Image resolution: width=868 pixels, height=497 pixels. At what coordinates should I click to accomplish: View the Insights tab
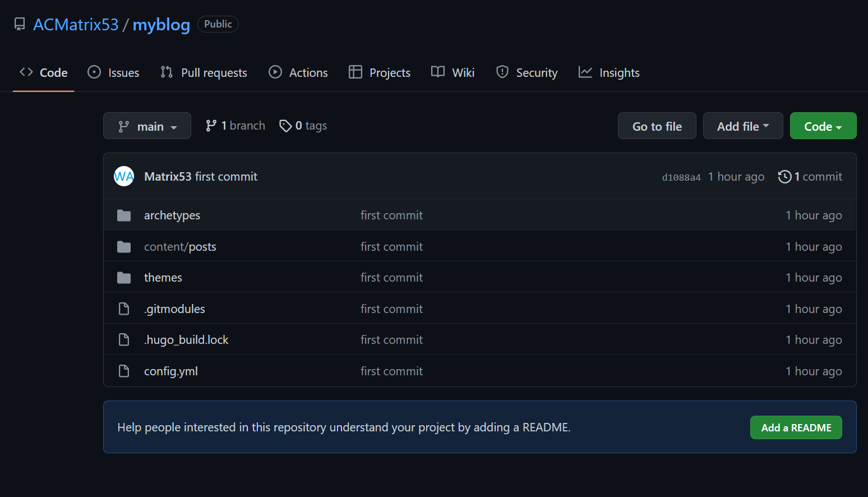click(x=609, y=72)
